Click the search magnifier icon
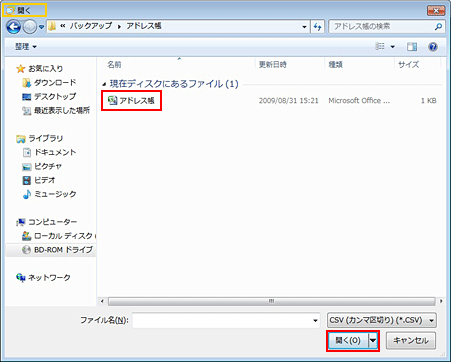 438,26
